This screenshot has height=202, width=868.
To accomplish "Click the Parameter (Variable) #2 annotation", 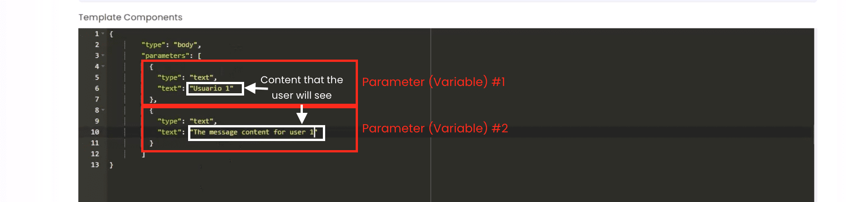I will 434,128.
